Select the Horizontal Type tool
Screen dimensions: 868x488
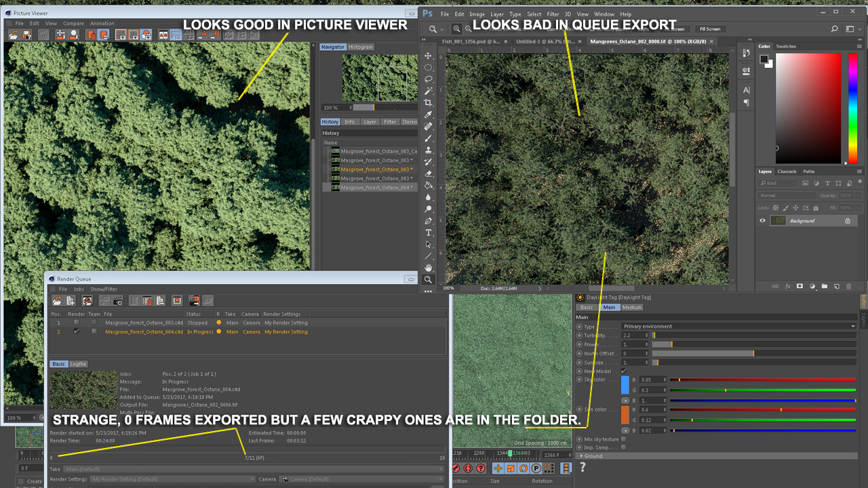coord(428,232)
